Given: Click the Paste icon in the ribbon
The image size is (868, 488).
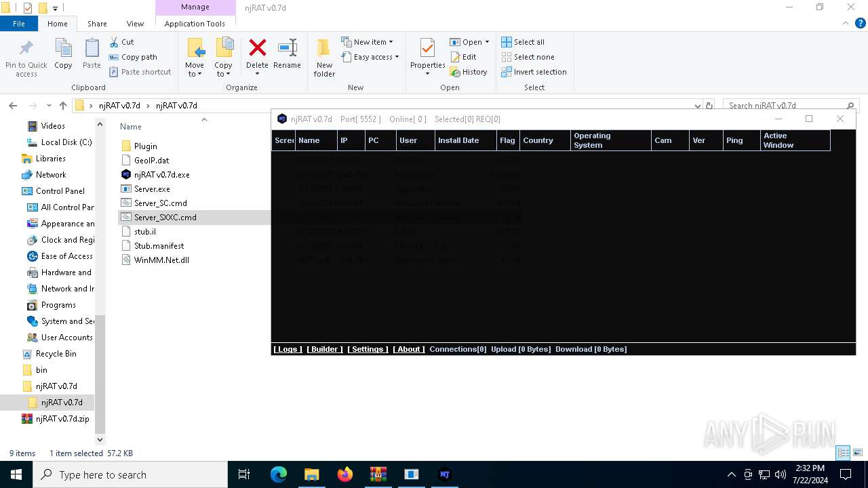Looking at the screenshot, I should 92,49.
